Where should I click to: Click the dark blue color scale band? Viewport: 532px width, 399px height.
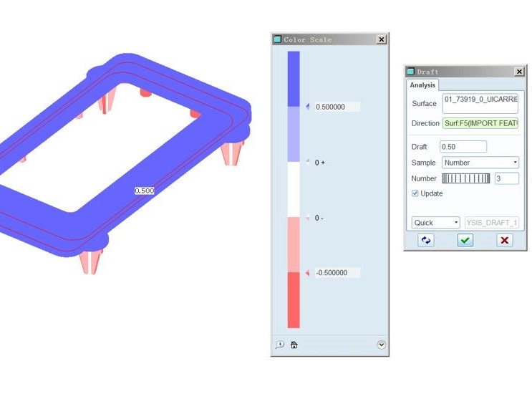[x=294, y=79]
